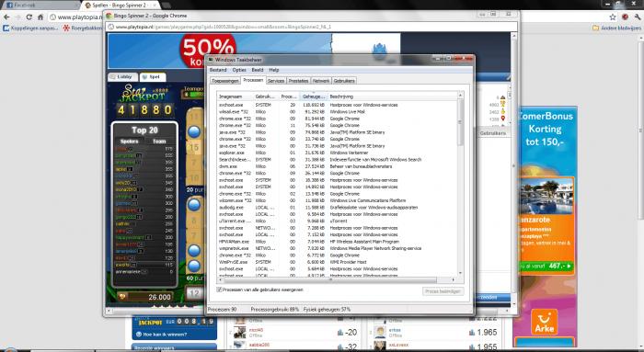Click left arrow of process list horizontal scrollbar
Viewport: 644px width, 352px height.
220,279
